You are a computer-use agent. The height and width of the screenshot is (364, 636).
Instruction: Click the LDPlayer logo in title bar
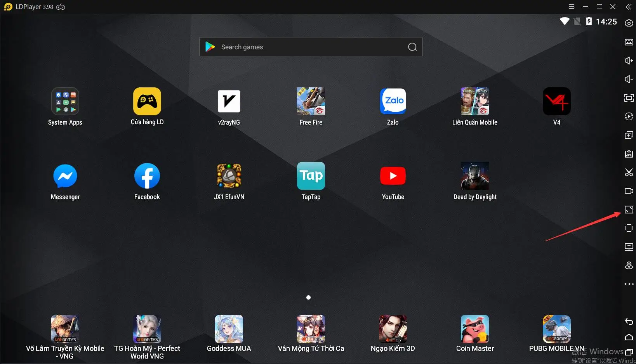pyautogui.click(x=8, y=7)
